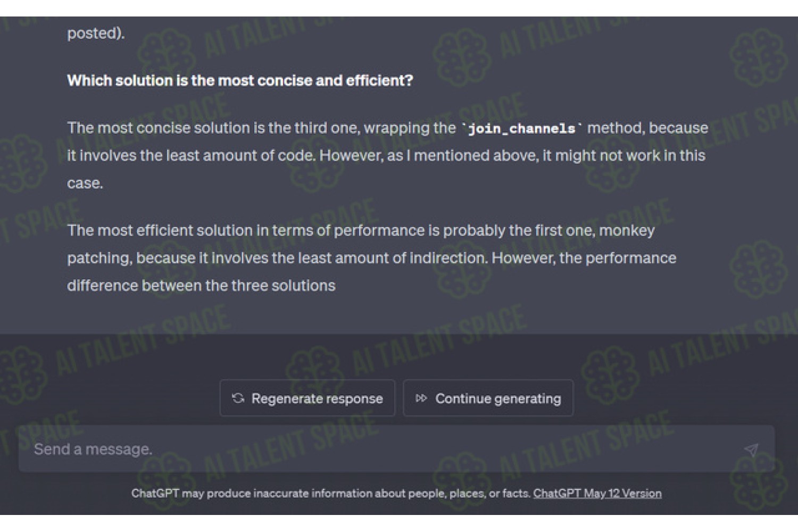Screen dimensions: 798x532
Task: Click the Regenerate response circular arrows icon
Action: click(238, 398)
